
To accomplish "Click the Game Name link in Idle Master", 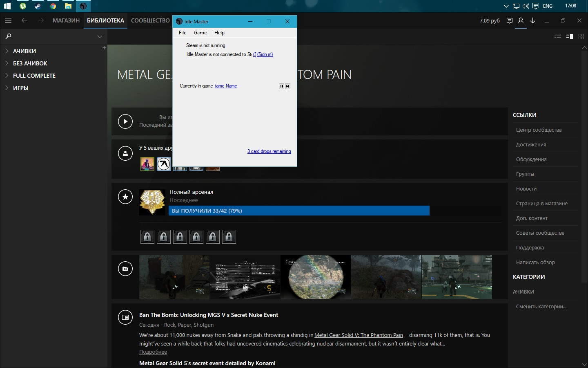I will click(226, 86).
